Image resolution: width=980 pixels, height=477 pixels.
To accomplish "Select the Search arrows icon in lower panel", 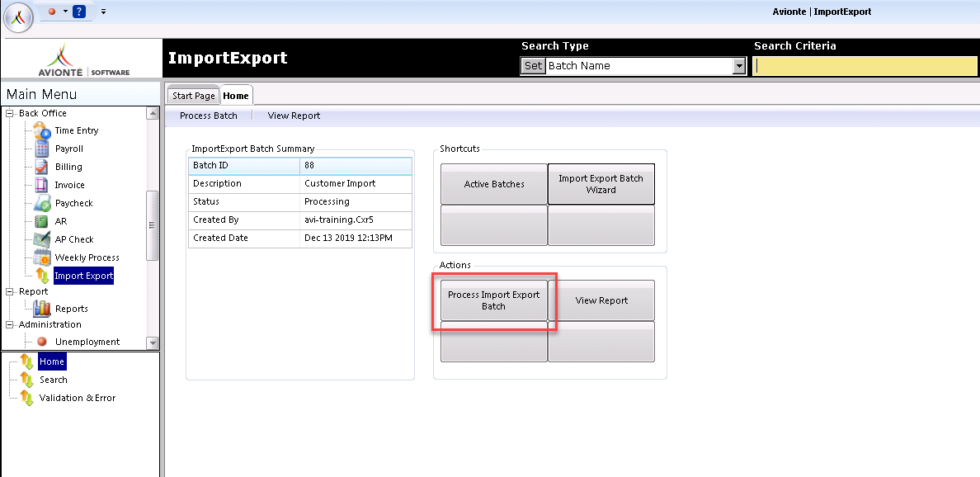I will (x=26, y=380).
